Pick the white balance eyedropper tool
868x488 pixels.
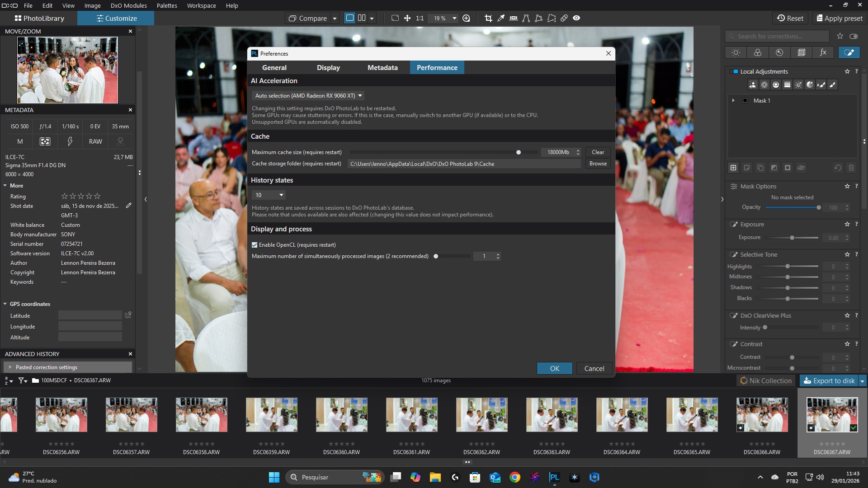(x=501, y=18)
